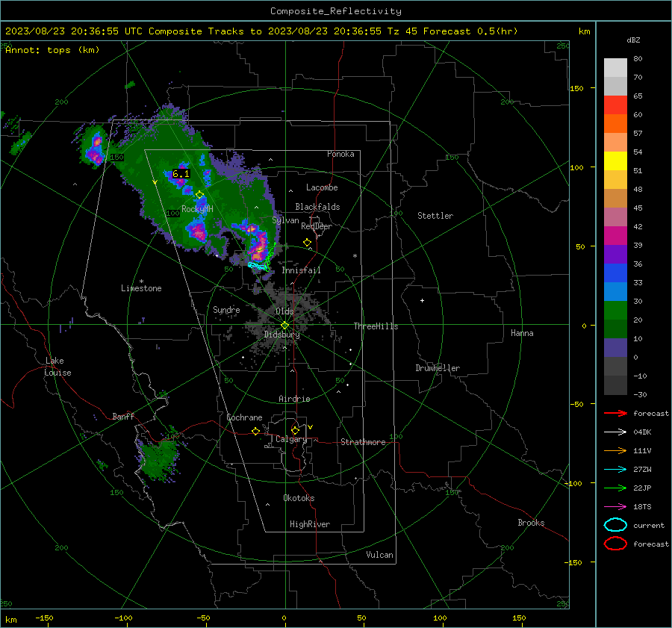The height and width of the screenshot is (628, 672).
Task: Click the 'Annot: tops (km)' label
Action: click(52, 50)
